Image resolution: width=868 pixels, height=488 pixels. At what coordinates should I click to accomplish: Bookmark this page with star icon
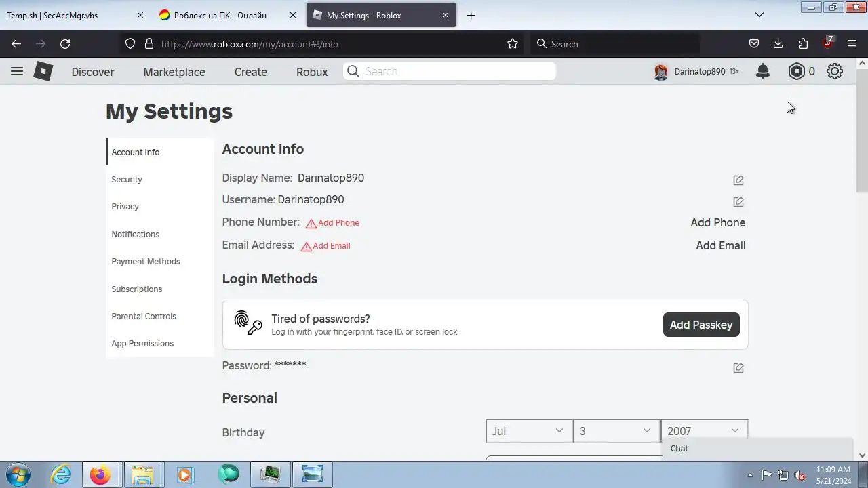(x=513, y=43)
